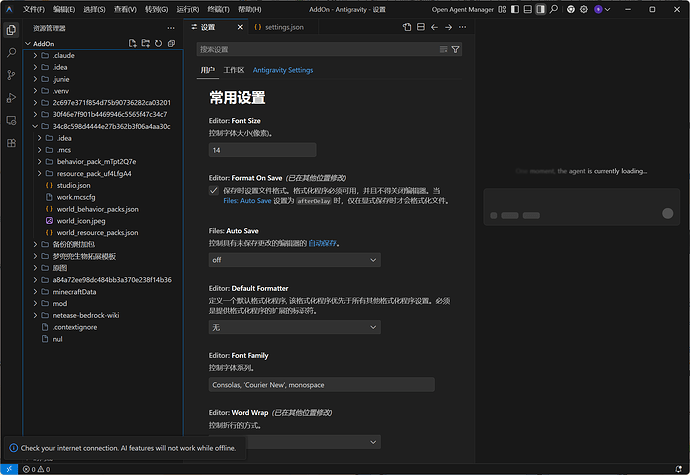690x475 pixels.
Task: Create a new folder in AddOn explorer
Action: 146,43
